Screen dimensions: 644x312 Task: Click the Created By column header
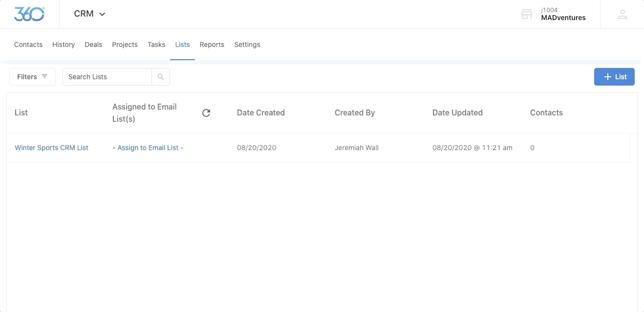pos(355,112)
